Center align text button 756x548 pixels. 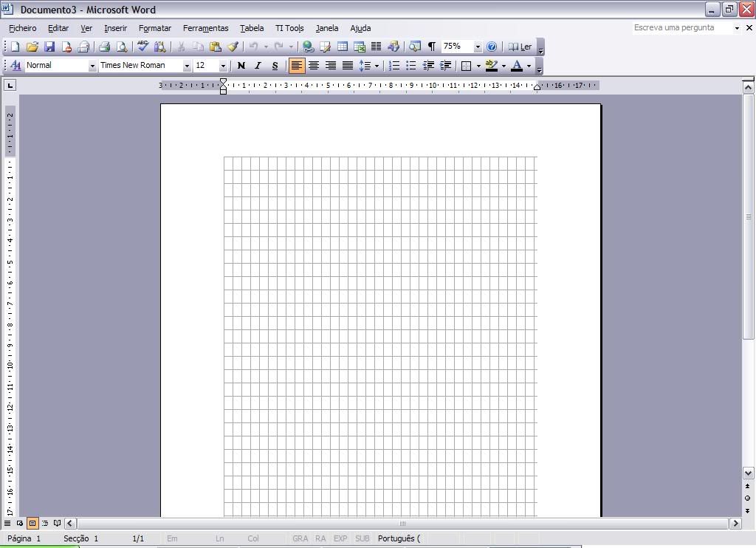[x=314, y=66]
